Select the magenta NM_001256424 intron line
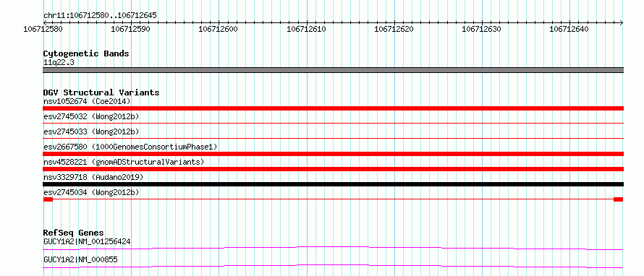The image size is (644, 276). [333, 248]
